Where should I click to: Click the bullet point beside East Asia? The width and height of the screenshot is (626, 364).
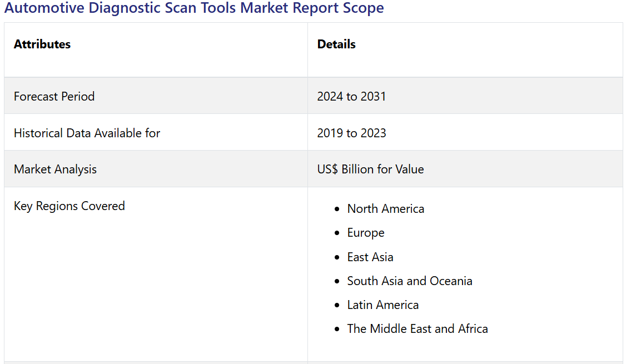point(337,258)
